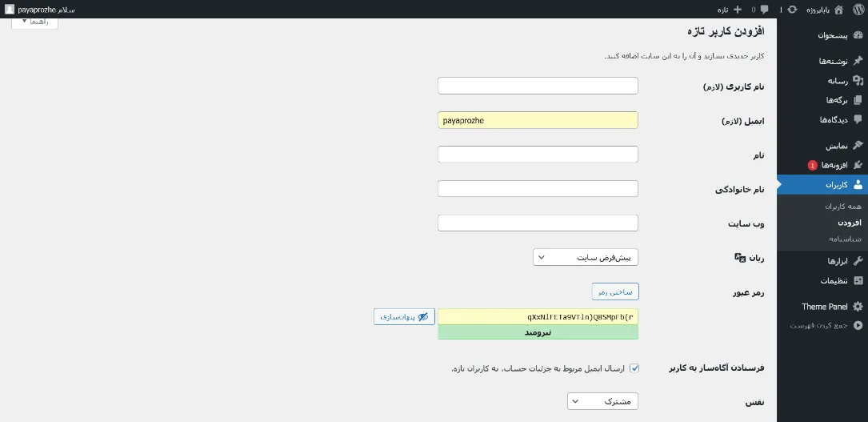Go to همه کاربران submenu
The height and width of the screenshot is (422, 868).
[843, 206]
